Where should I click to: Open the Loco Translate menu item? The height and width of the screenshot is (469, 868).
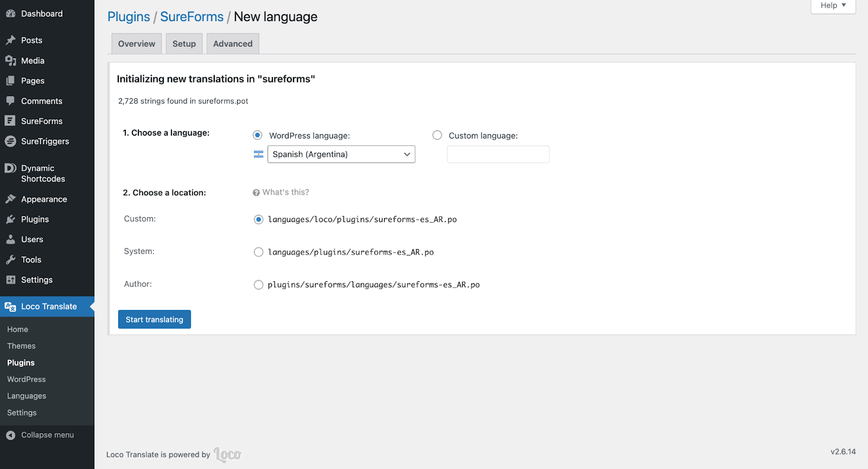[47, 307]
